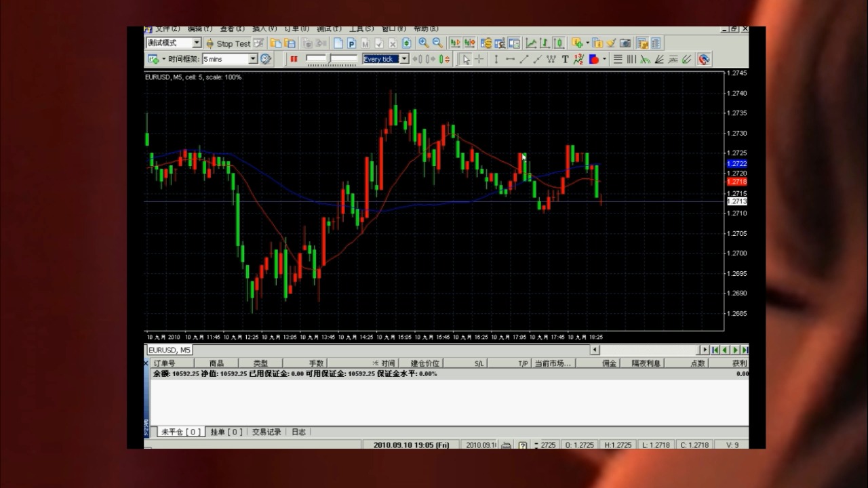Select the vertical line drawing tool
Image resolution: width=868 pixels, height=488 pixels.
[x=496, y=59]
